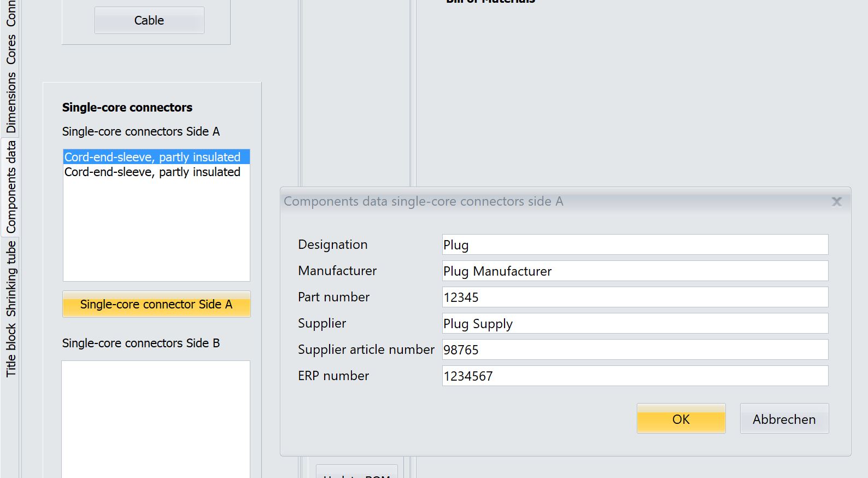Cancel the dialog with Abbrechen

(784, 419)
